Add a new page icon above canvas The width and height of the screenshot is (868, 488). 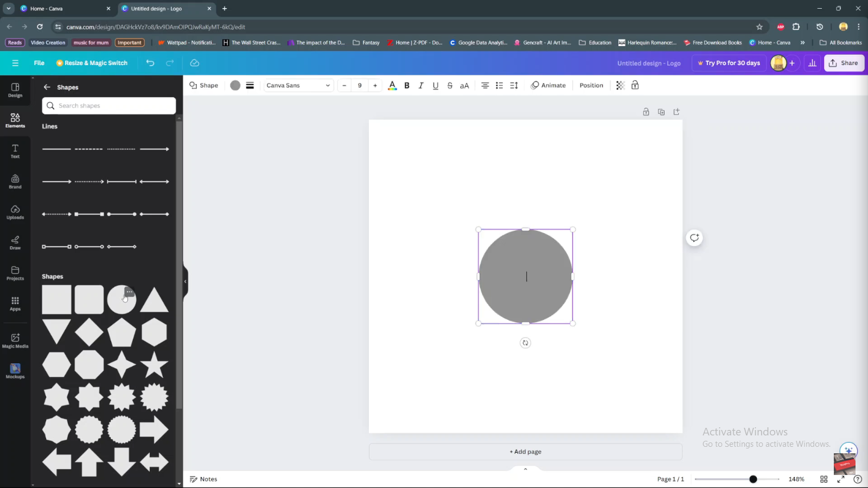(676, 112)
